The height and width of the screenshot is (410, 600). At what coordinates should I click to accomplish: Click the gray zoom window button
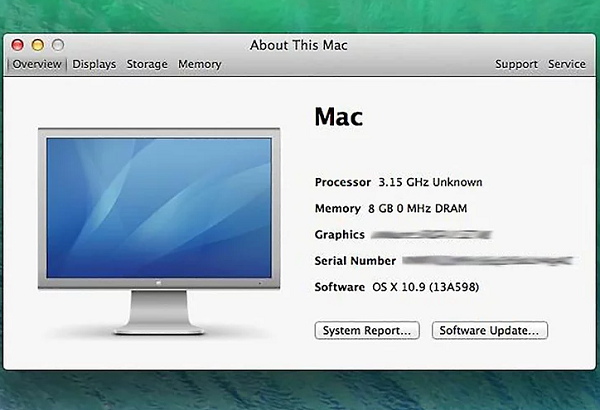(58, 45)
